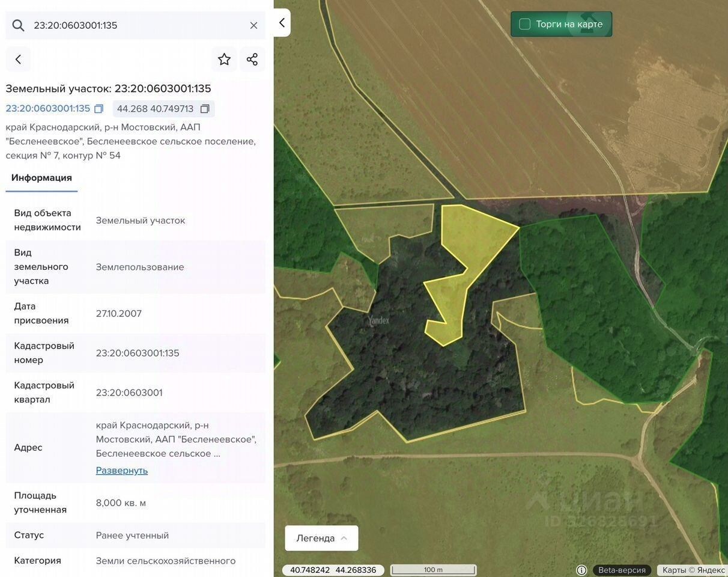Open the Карты © Яндекс attribution link

tap(693, 570)
